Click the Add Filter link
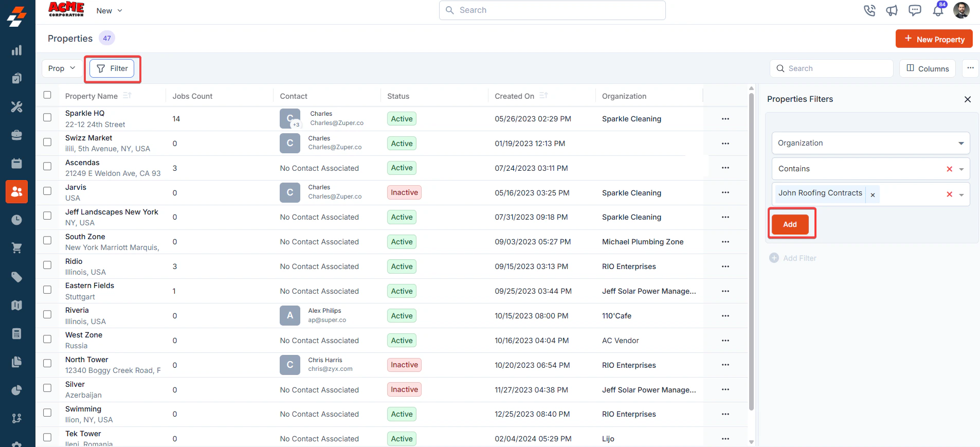Viewport: 980px width, 447px height. [x=793, y=258]
